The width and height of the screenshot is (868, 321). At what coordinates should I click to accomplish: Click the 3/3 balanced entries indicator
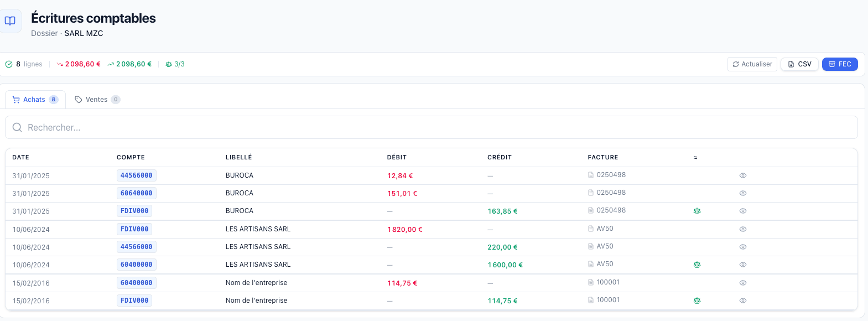(175, 64)
